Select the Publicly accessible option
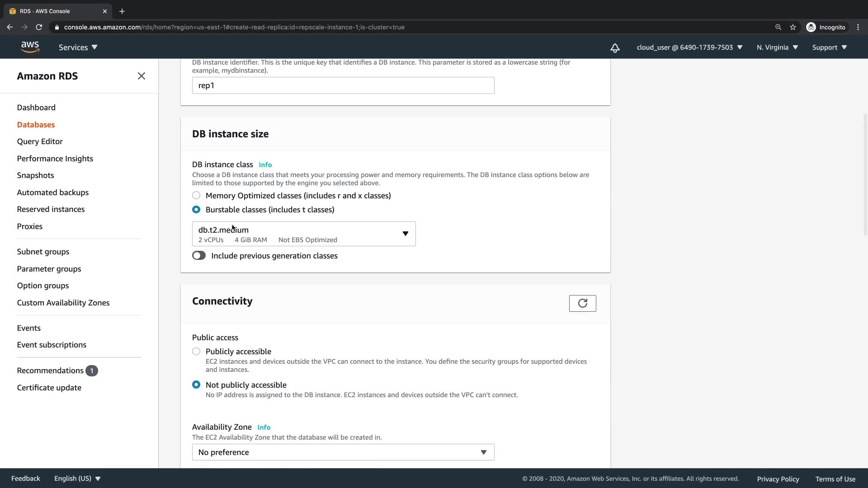Viewport: 868px width, 488px height. [x=196, y=352]
